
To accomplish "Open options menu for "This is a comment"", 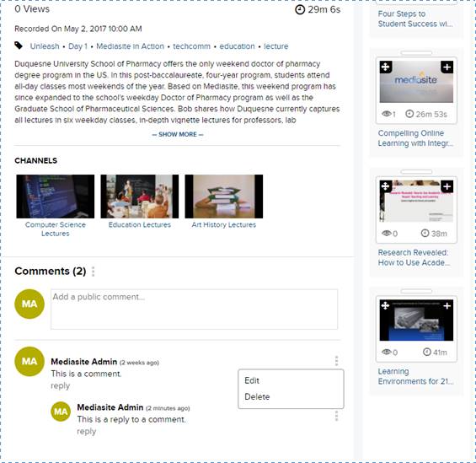I will tap(336, 361).
